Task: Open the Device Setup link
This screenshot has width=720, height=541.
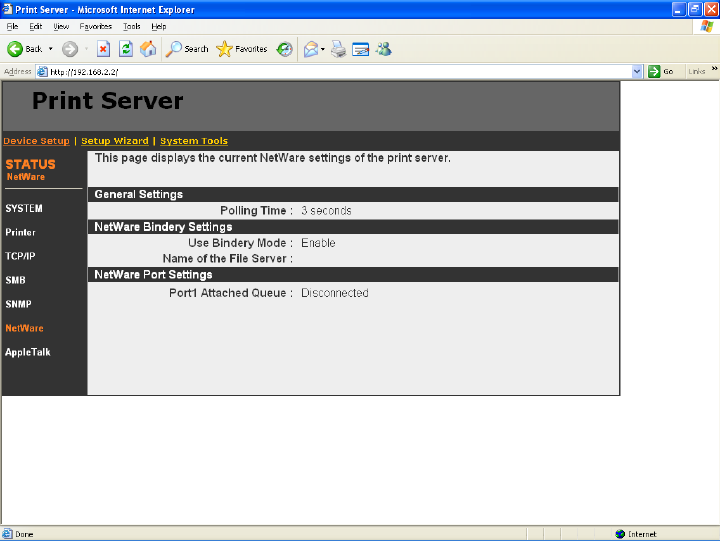Action: click(36, 141)
